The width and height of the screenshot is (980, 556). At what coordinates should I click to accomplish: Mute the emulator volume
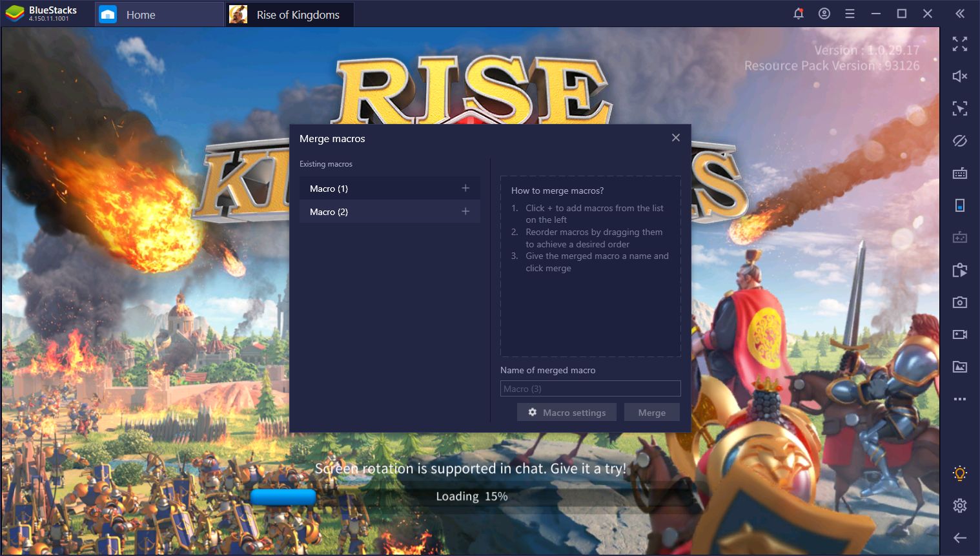pyautogui.click(x=960, y=76)
